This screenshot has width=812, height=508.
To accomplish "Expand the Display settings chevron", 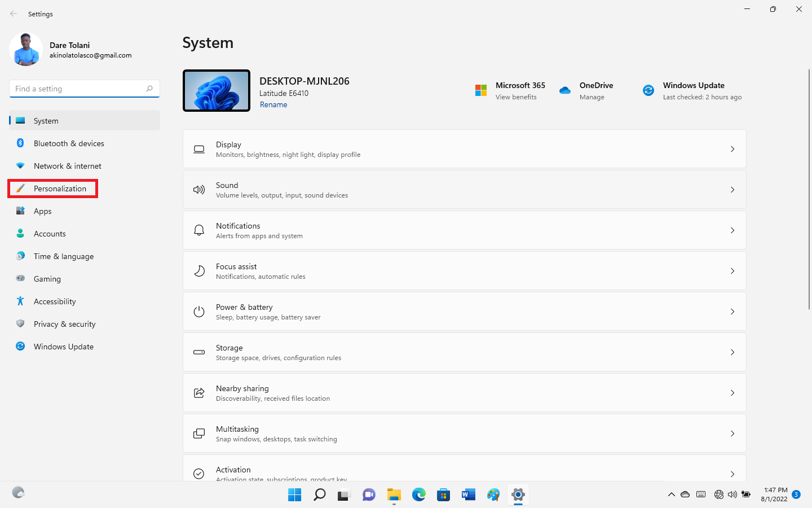I will click(x=732, y=149).
